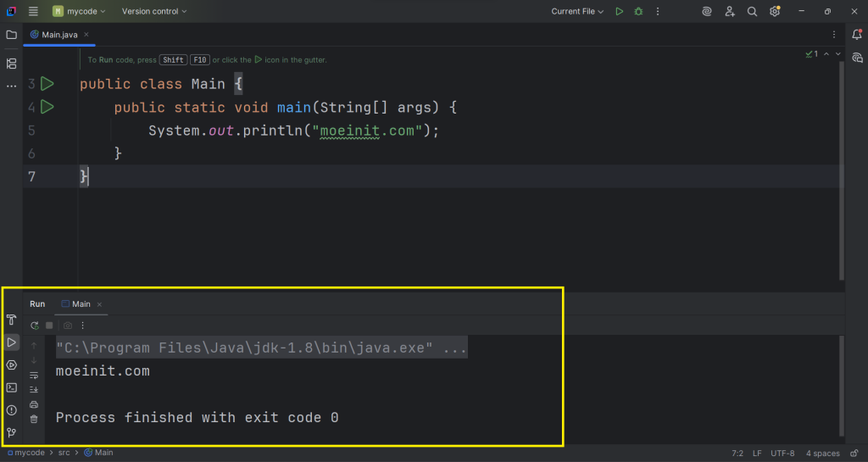Viewport: 868px width, 462px height.
Task: Print the console output
Action: [x=34, y=404]
